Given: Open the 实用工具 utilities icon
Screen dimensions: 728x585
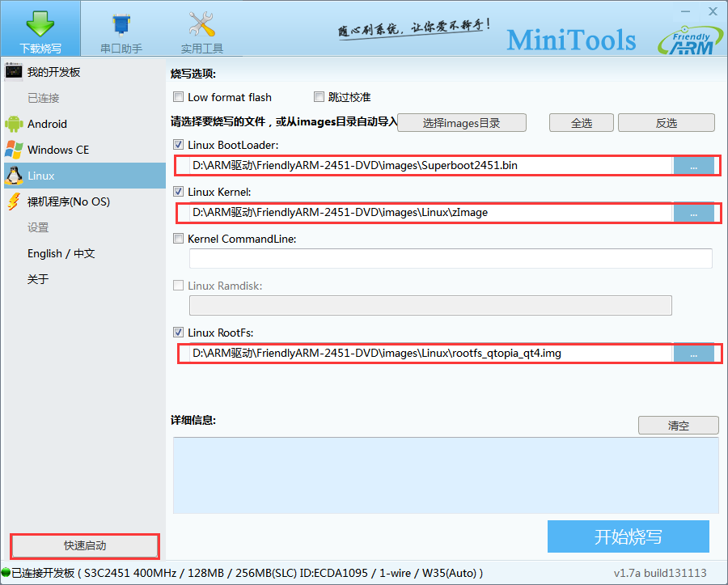Looking at the screenshot, I should click(201, 24).
